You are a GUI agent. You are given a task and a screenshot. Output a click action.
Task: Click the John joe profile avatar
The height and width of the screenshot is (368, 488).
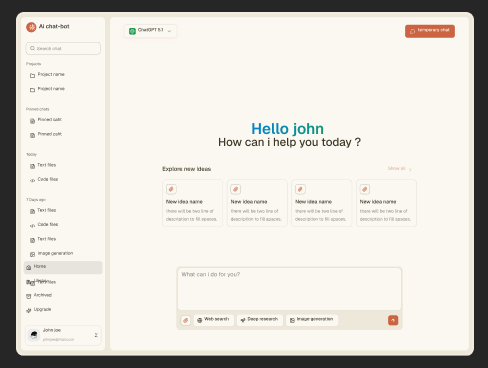pos(34,335)
